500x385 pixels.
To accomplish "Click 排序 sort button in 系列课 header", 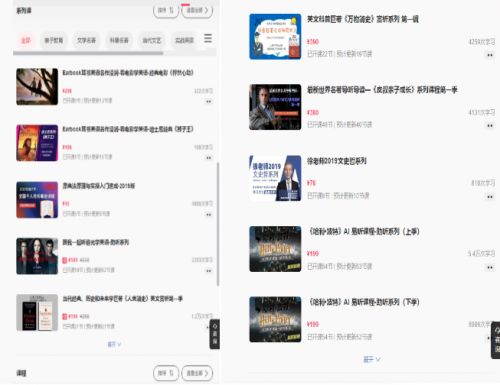I will tap(166, 11).
